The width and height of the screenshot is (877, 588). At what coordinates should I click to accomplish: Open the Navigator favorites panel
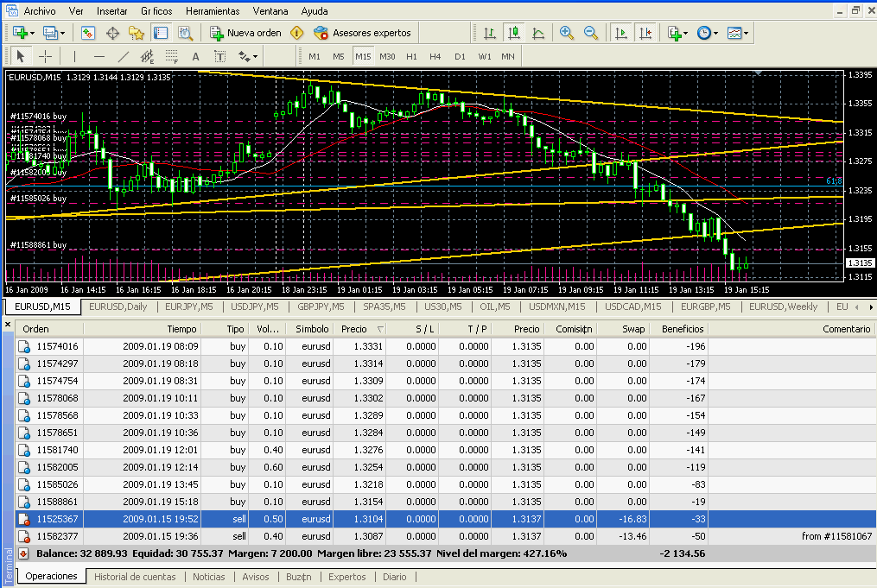click(137, 33)
